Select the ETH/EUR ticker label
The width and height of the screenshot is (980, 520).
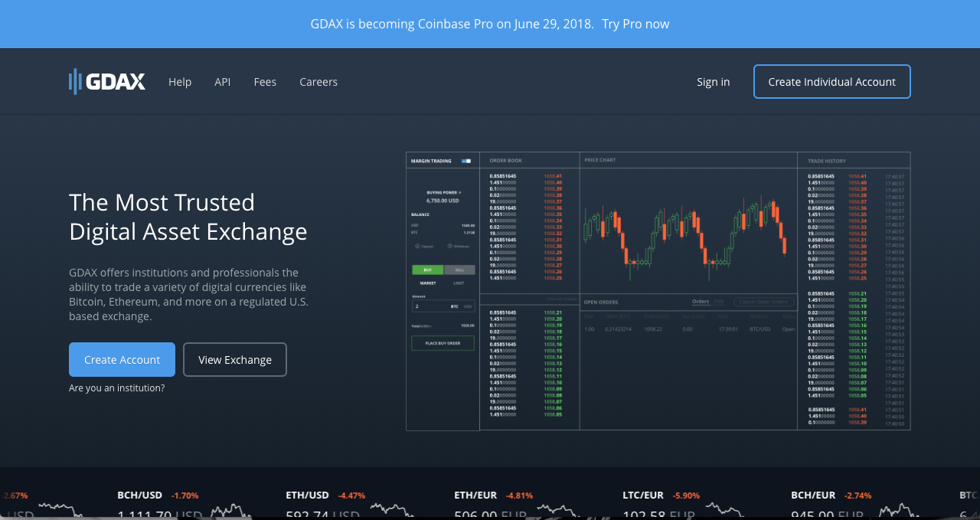[x=475, y=495]
